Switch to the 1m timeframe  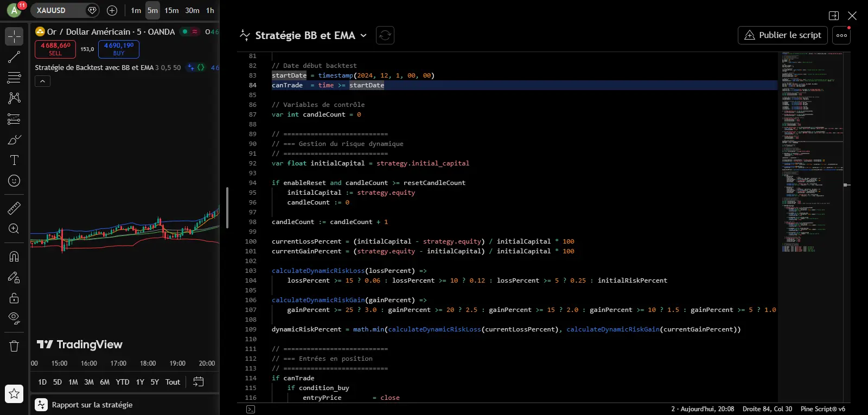coord(136,10)
